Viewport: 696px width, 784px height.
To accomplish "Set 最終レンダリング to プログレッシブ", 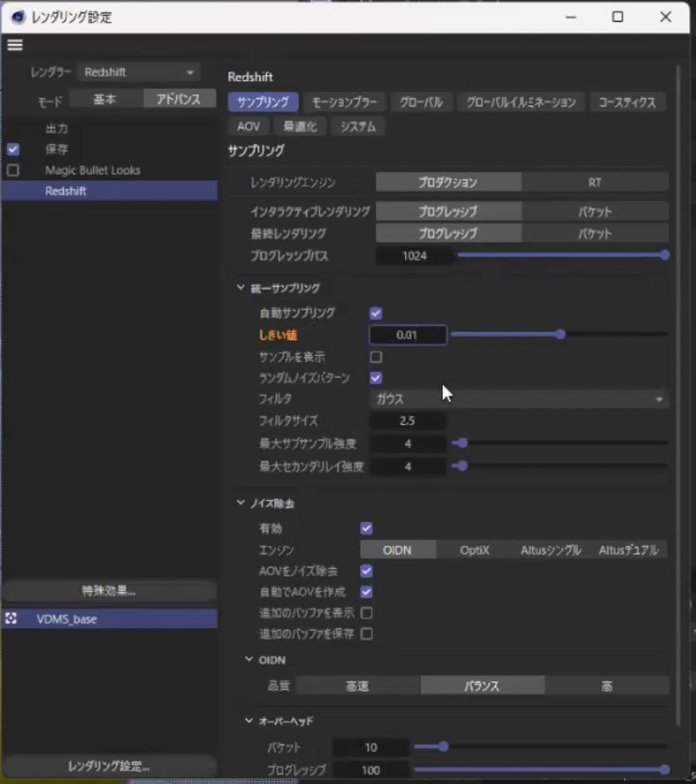I will (x=449, y=234).
